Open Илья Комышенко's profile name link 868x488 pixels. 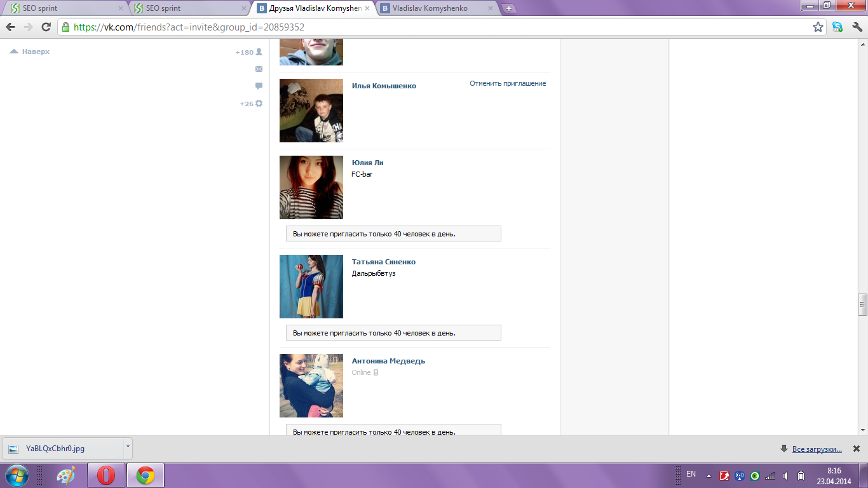coord(384,86)
